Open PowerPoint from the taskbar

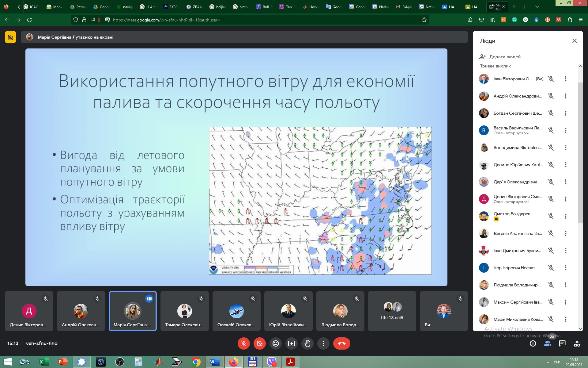click(63, 362)
